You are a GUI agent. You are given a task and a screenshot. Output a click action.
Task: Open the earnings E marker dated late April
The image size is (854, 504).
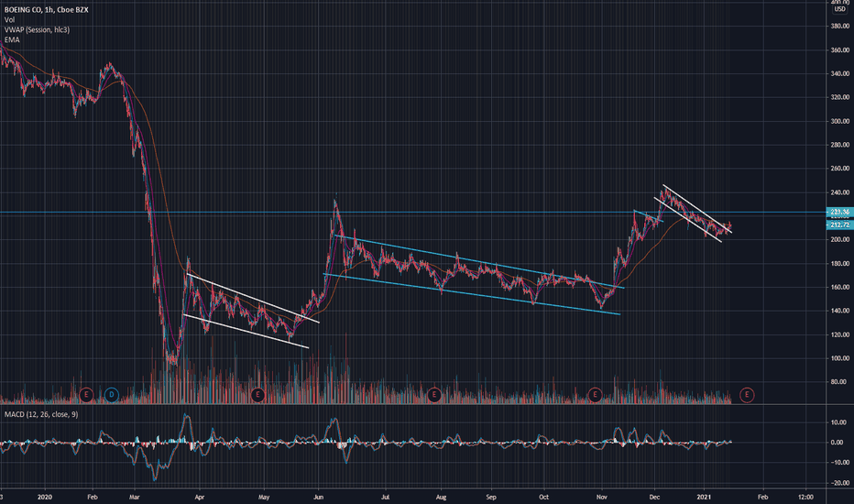point(257,394)
